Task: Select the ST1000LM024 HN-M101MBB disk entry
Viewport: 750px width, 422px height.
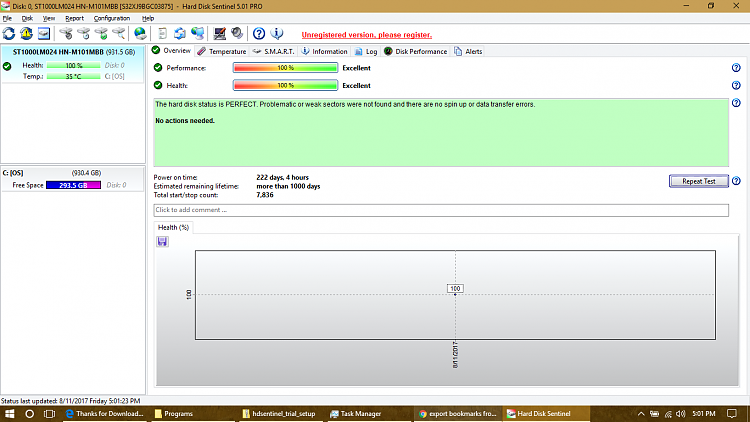Action: [x=73, y=64]
